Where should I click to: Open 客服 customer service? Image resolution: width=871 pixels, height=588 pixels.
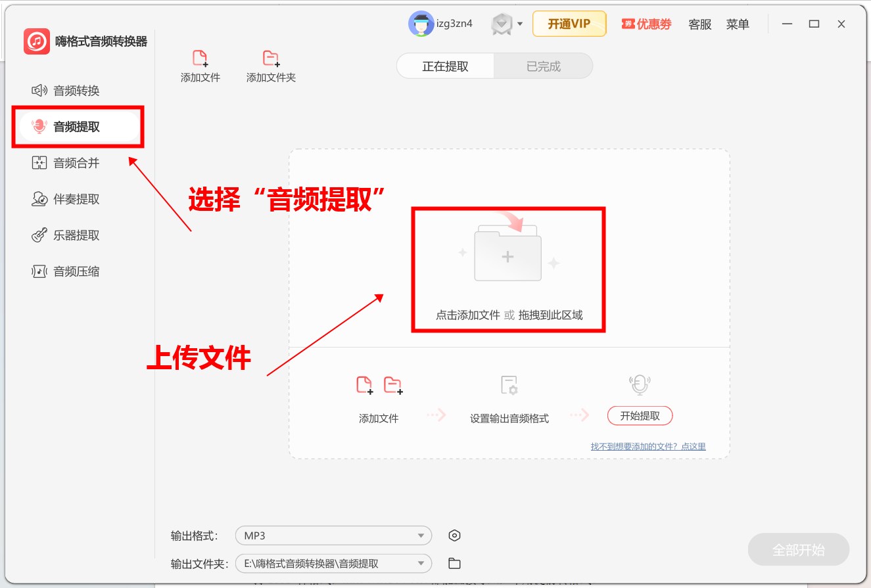pyautogui.click(x=700, y=24)
